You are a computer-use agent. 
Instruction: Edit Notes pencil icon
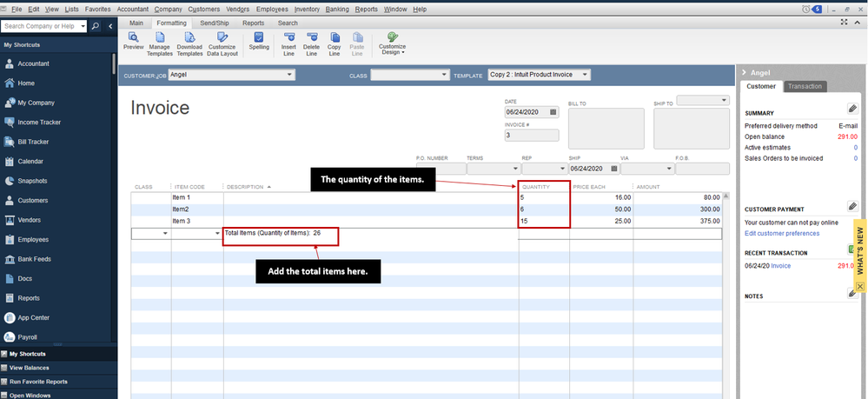coord(852,293)
